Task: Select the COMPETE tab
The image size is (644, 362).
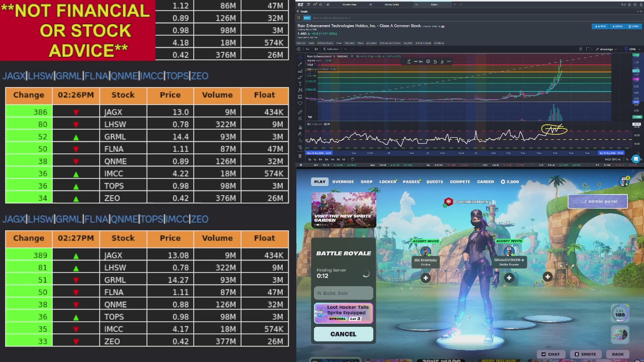Action: [x=460, y=182]
